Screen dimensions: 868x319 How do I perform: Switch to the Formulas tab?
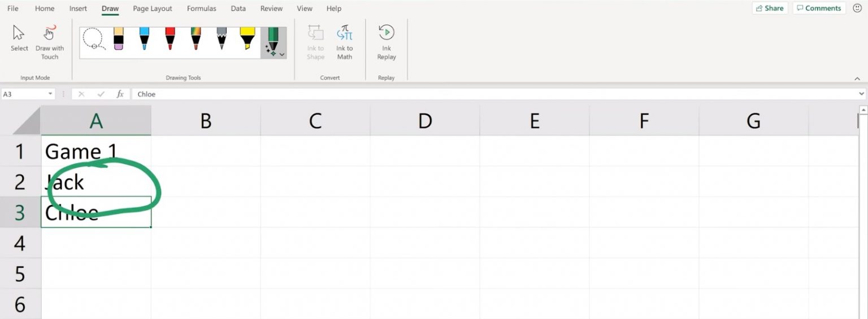coord(202,8)
